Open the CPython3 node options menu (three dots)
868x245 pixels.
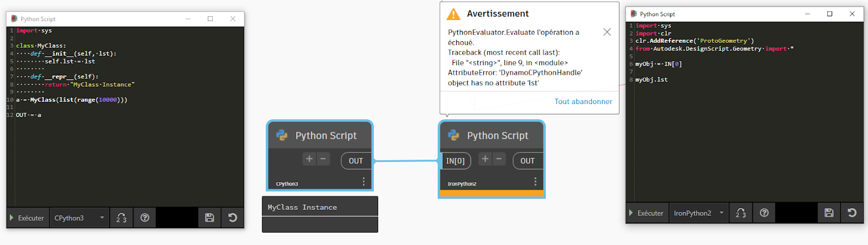click(x=363, y=181)
